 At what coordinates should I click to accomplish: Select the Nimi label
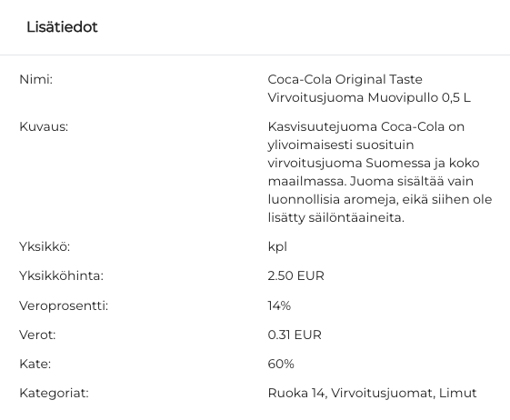coord(36,79)
